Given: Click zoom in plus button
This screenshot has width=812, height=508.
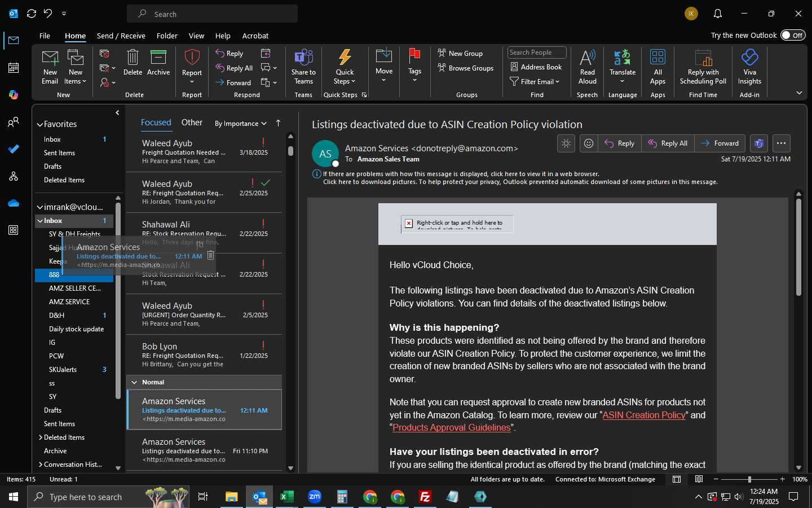Looking at the screenshot, I should pos(782,479).
